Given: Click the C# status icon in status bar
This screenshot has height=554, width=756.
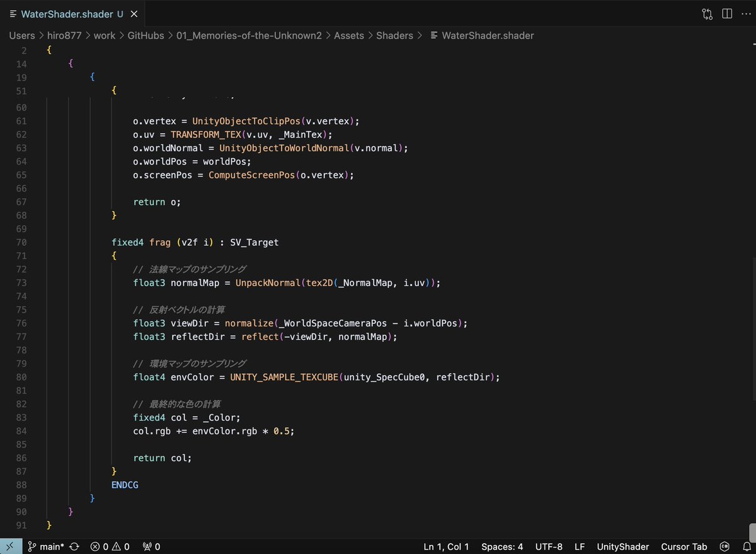Looking at the screenshot, I should 725,546.
